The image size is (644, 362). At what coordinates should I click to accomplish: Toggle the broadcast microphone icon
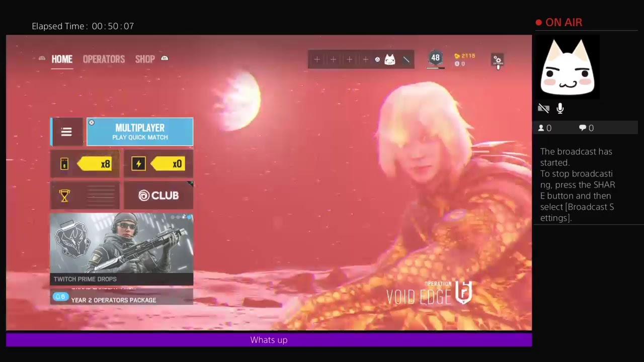point(560,108)
